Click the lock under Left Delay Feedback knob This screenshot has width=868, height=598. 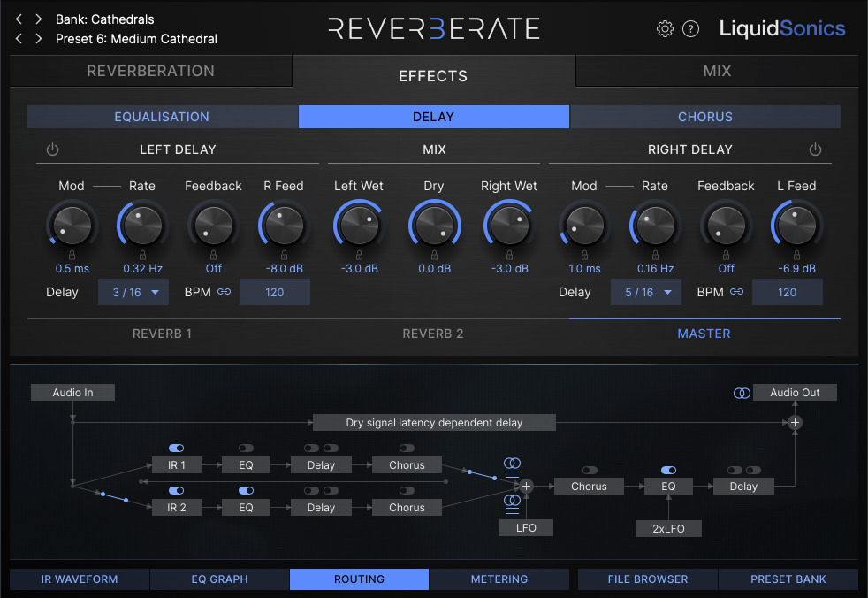pos(213,255)
